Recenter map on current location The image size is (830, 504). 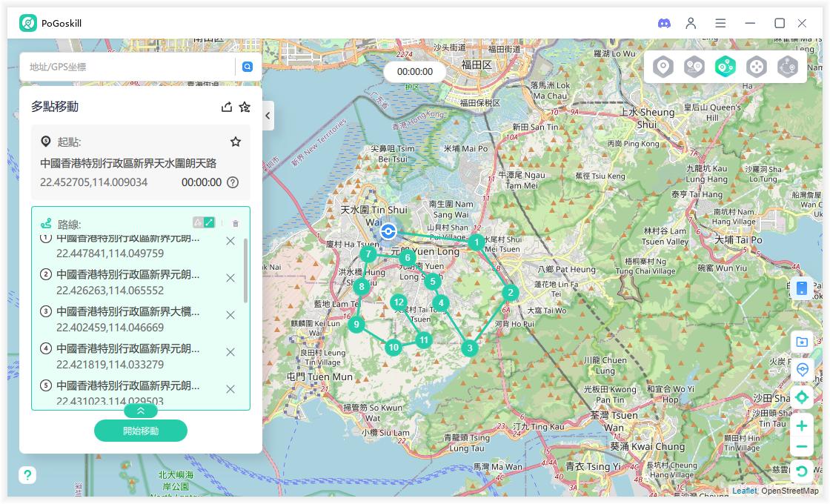(x=801, y=397)
